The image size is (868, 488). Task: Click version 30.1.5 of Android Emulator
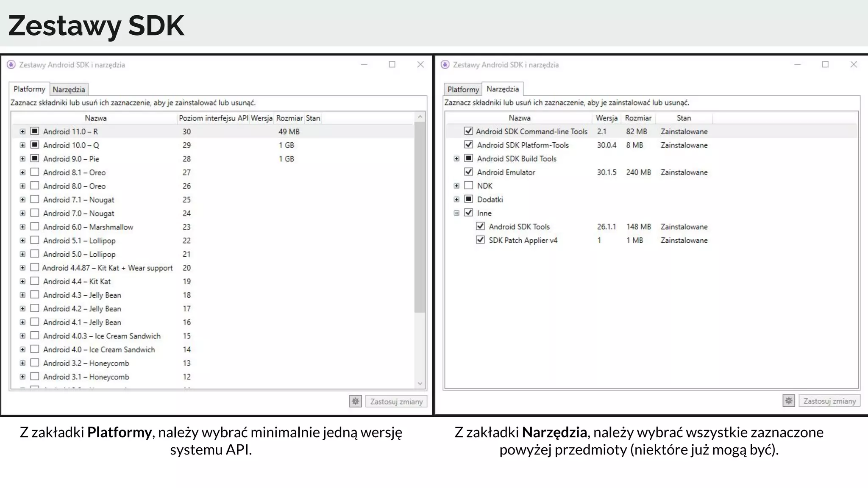(x=606, y=172)
